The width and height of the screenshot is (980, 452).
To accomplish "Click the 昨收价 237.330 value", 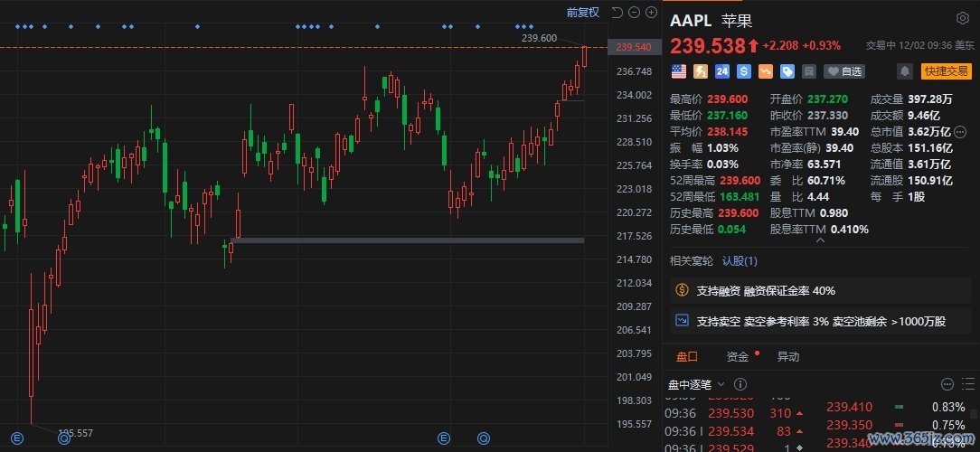I will pyautogui.click(x=827, y=115).
